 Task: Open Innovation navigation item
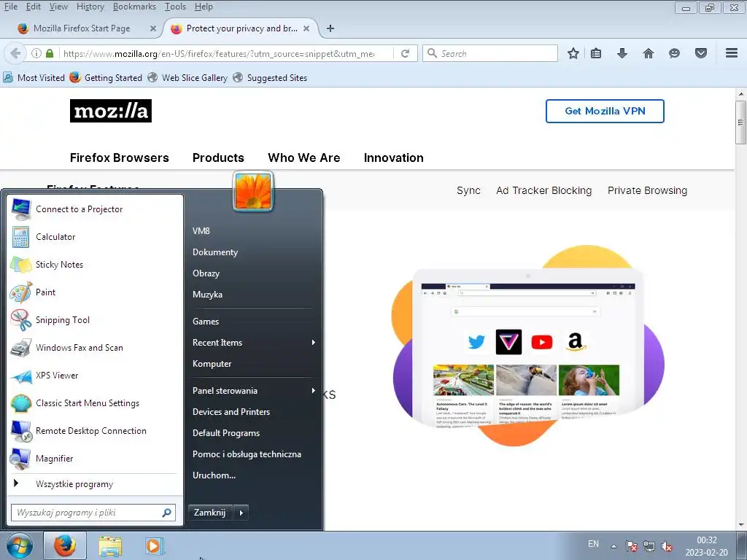click(x=393, y=157)
